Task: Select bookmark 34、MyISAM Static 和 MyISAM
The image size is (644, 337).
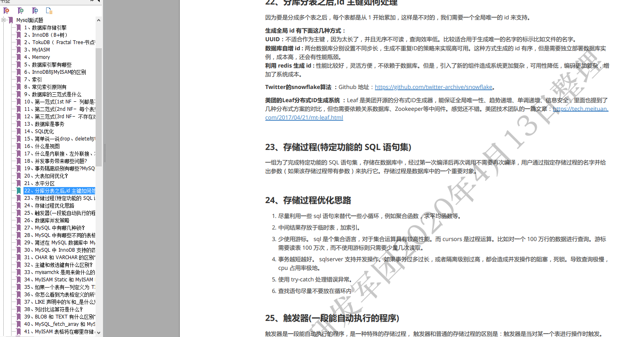Action: (59, 280)
